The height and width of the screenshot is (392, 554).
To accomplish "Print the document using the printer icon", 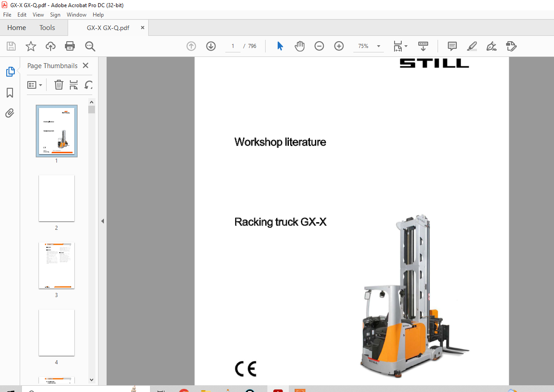I will point(70,46).
